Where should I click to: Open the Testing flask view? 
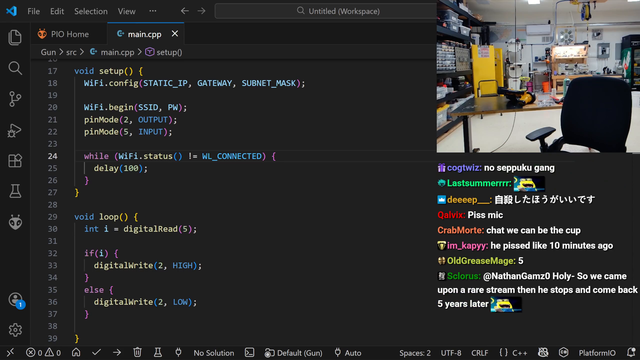pyautogui.click(x=15, y=191)
